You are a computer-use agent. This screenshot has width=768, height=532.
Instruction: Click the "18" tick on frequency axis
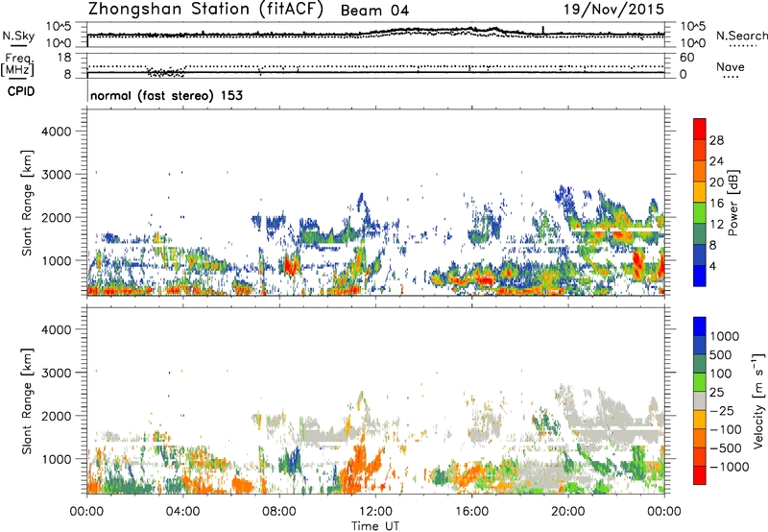(64, 58)
